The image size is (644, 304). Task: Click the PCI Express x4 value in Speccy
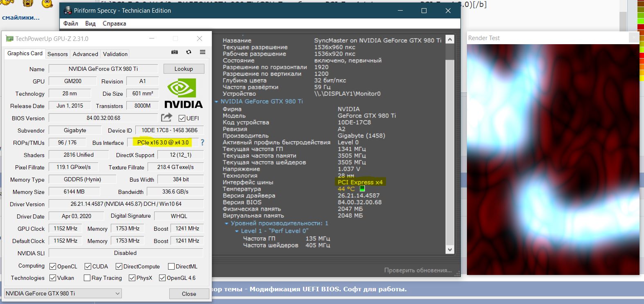click(x=360, y=182)
